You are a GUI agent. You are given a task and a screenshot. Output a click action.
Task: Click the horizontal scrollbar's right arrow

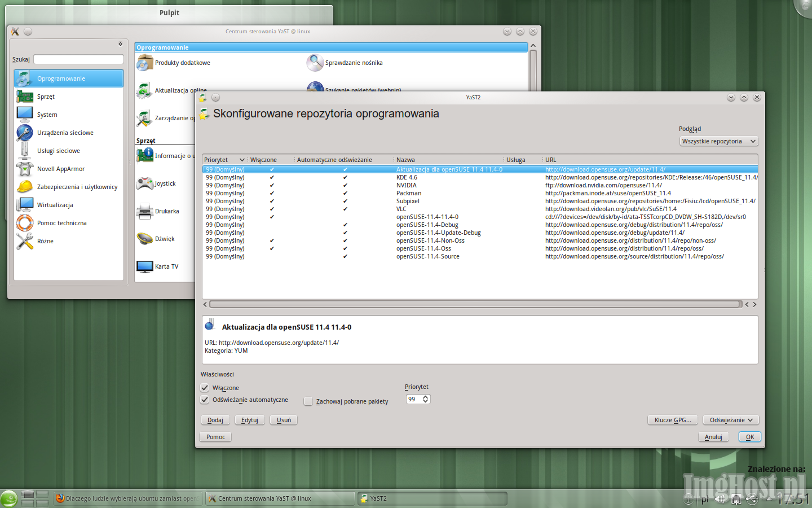[754, 304]
